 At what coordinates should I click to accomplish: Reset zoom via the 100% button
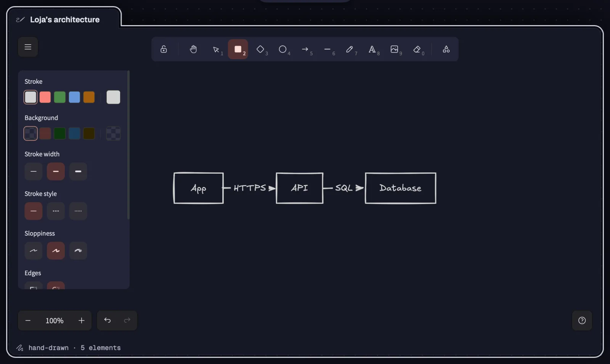click(x=55, y=321)
